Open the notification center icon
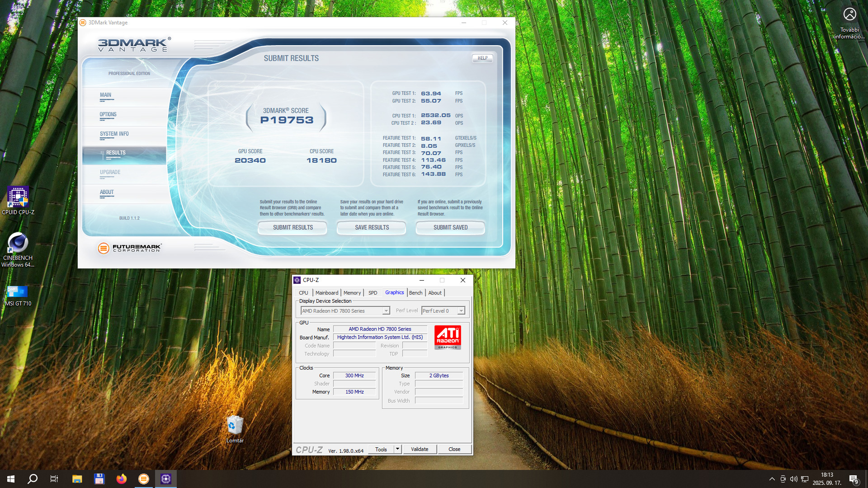This screenshot has width=868, height=488. tap(853, 479)
